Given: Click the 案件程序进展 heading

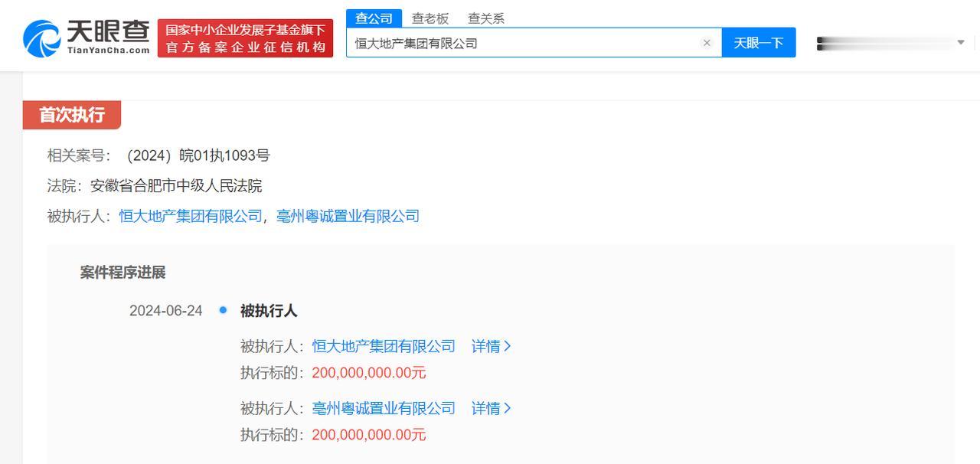Looking at the screenshot, I should pyautogui.click(x=122, y=273).
